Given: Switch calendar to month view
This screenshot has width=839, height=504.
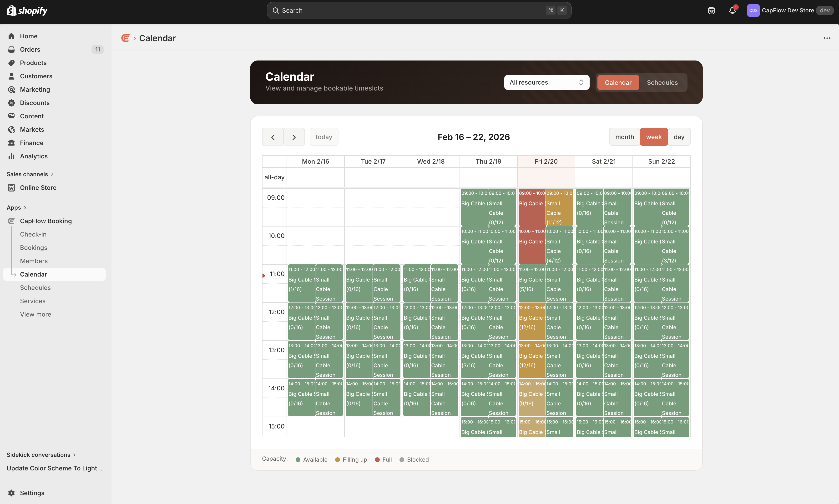Looking at the screenshot, I should (624, 136).
